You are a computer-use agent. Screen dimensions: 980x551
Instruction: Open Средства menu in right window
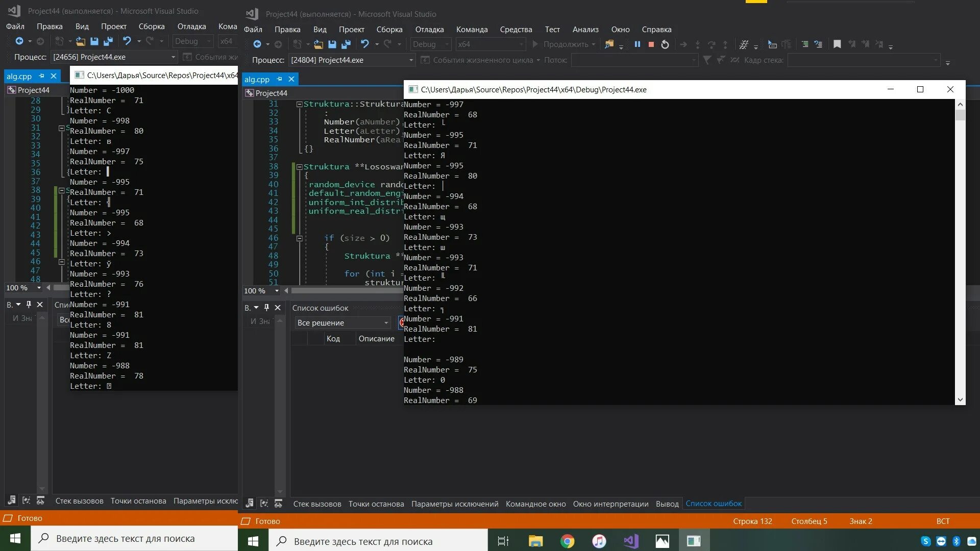[516, 30]
